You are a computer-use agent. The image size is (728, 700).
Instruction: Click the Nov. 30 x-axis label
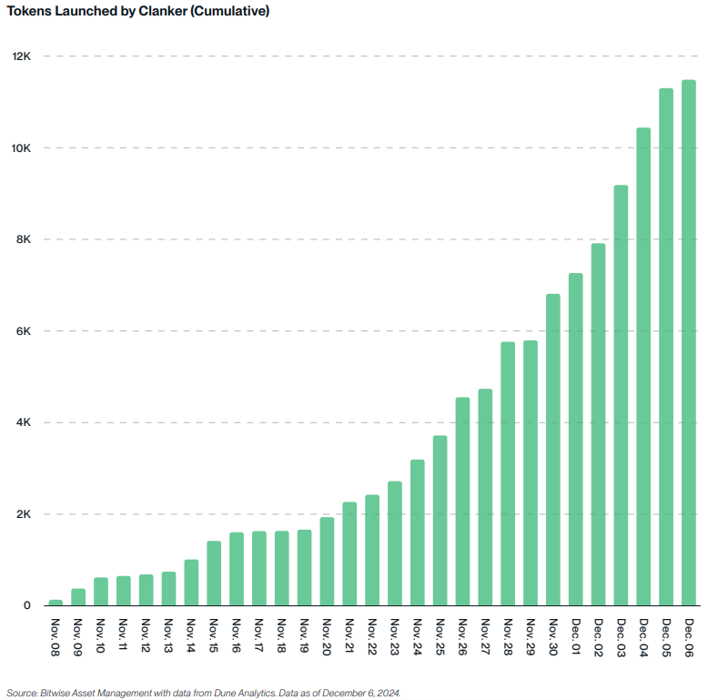click(x=553, y=637)
